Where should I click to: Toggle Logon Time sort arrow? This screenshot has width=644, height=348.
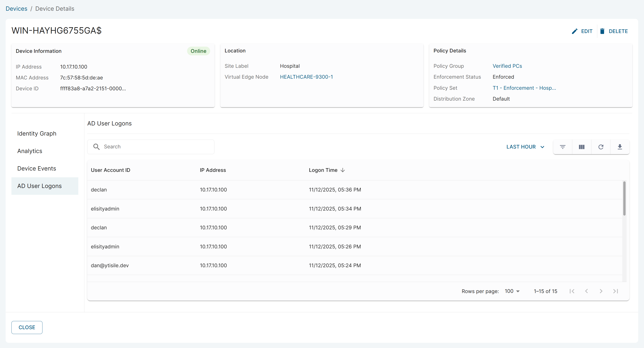coord(343,170)
